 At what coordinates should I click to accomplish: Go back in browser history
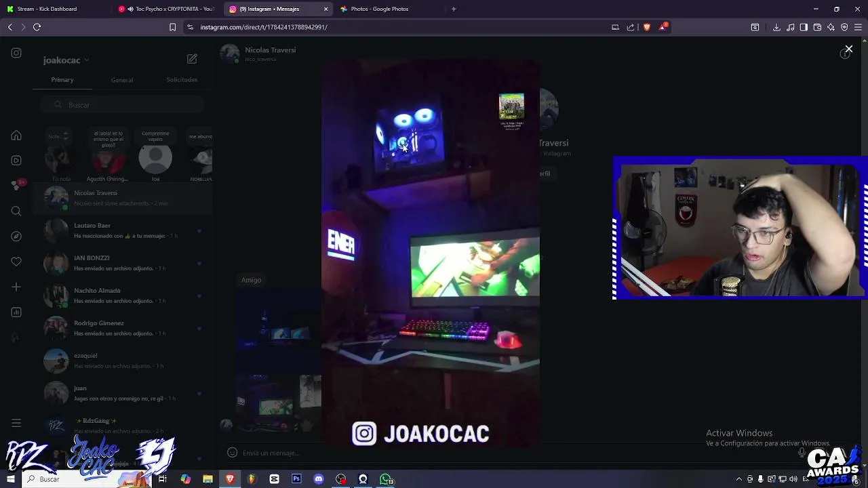tap(10, 27)
